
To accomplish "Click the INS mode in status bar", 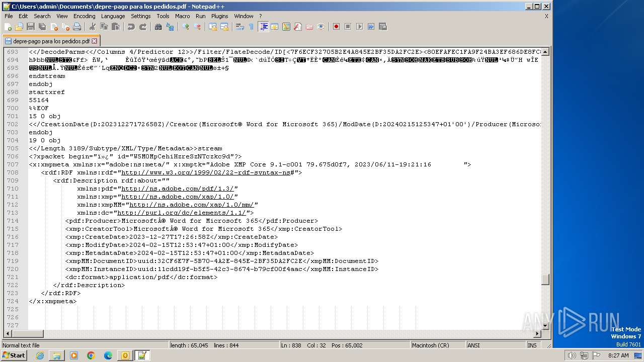I will pos(532,345).
